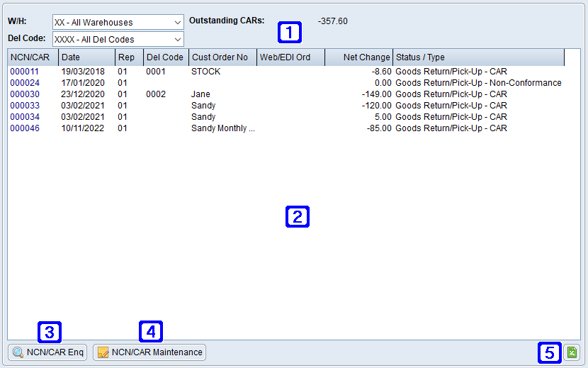Click the Cust Order No column header
This screenshot has height=368, width=588.
222,57
